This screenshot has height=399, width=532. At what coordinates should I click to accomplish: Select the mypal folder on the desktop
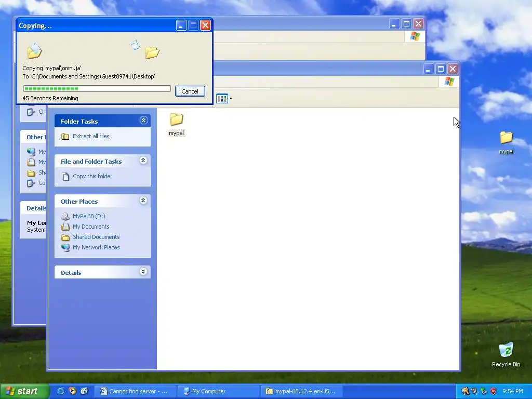click(506, 142)
